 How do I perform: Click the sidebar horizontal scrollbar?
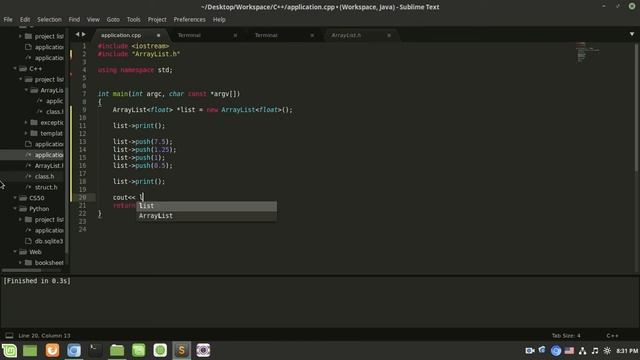coord(21,270)
